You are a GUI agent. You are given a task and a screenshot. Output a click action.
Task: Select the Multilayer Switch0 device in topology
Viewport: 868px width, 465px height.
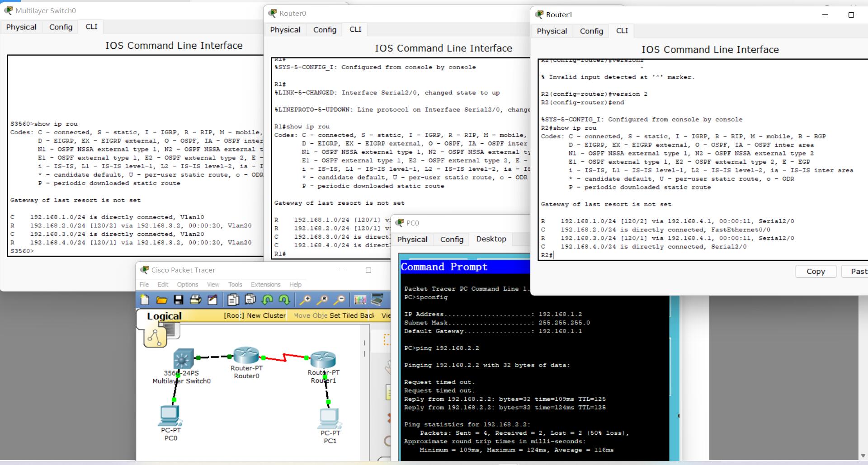coord(183,359)
